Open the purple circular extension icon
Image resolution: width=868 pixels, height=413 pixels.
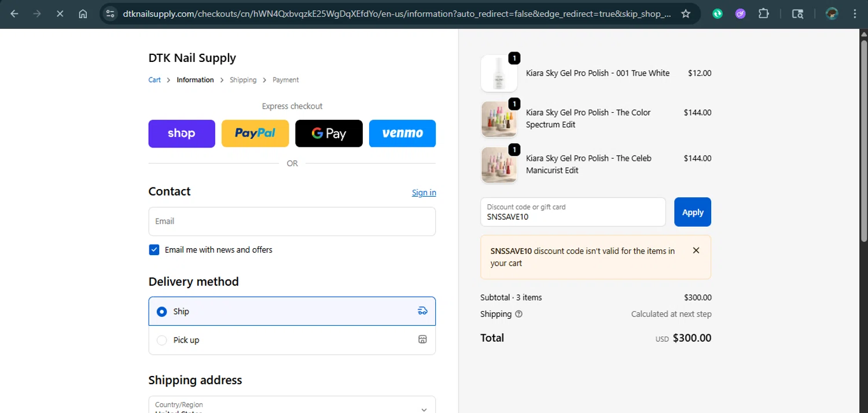(x=741, y=14)
